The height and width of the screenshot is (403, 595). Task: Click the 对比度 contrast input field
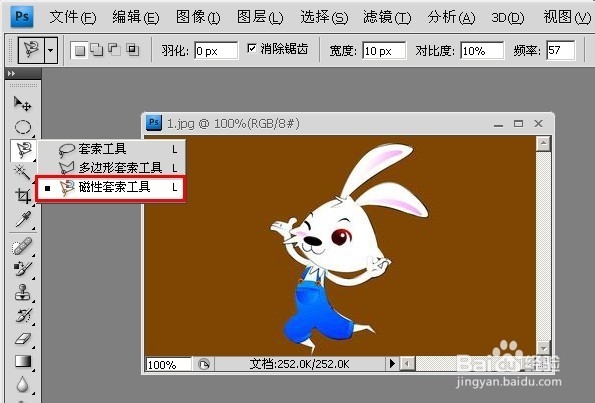(482, 50)
